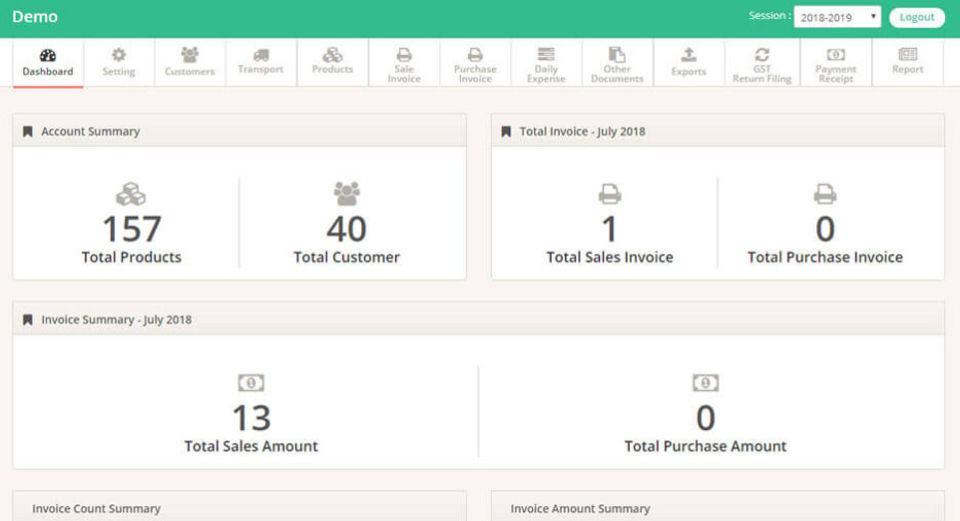The height and width of the screenshot is (521, 960).
Task: Open the Products tab label
Action: point(332,69)
